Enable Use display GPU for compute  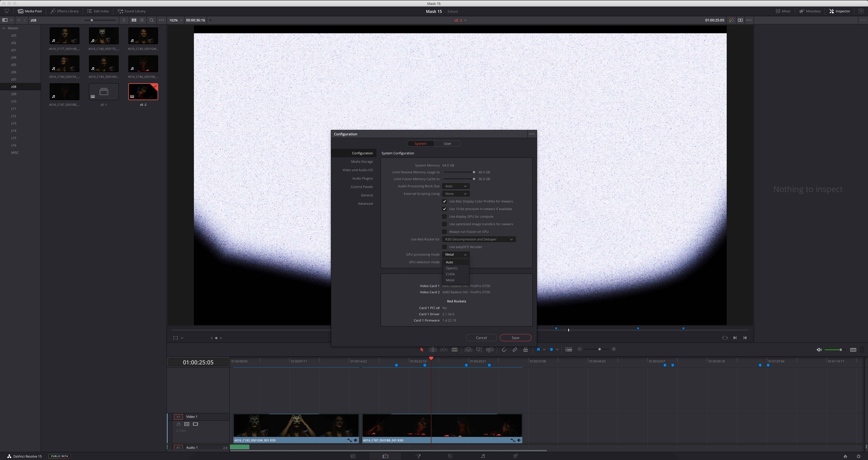pos(444,217)
